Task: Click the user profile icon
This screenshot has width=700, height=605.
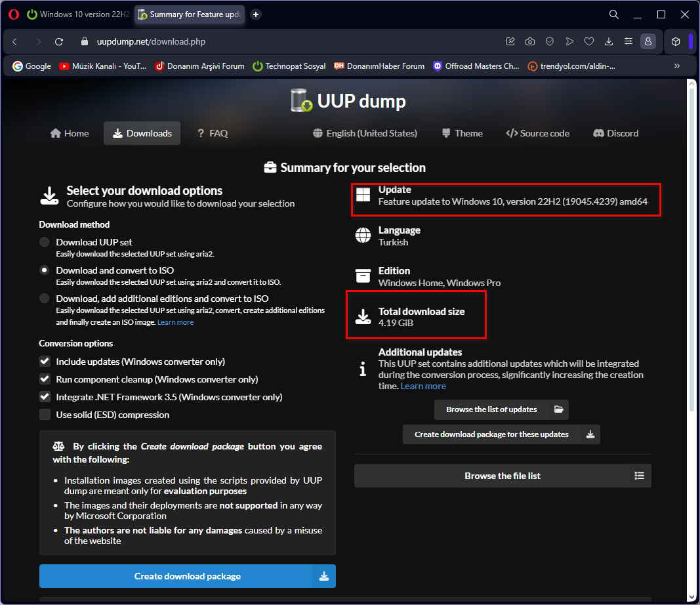Action: coord(648,41)
